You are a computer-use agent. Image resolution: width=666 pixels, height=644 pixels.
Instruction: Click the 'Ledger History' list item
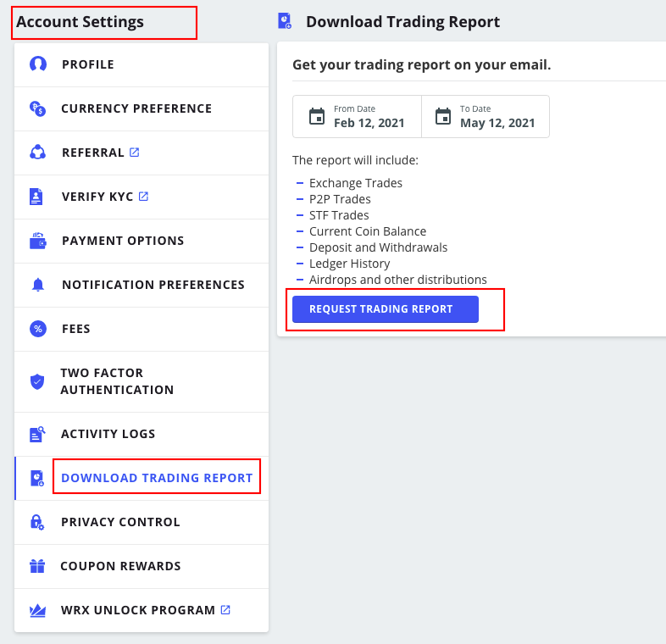pos(349,264)
